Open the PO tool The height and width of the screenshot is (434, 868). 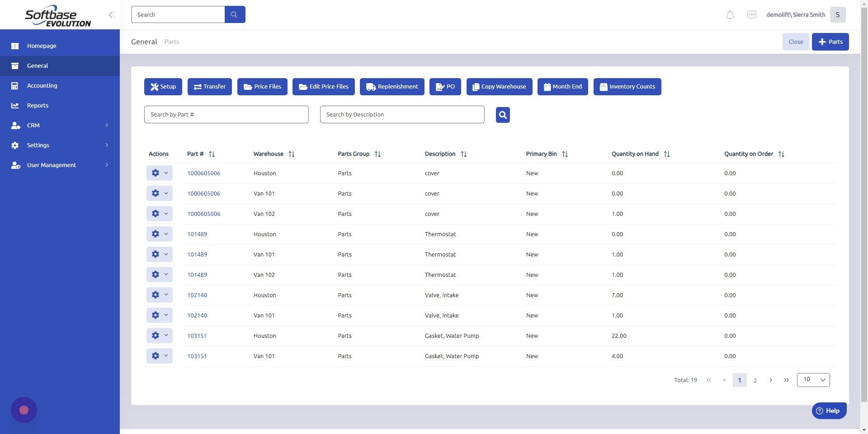click(x=445, y=86)
